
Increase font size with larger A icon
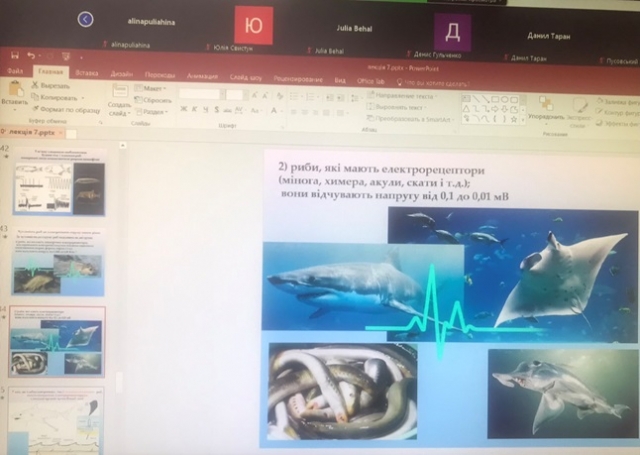pos(254,95)
